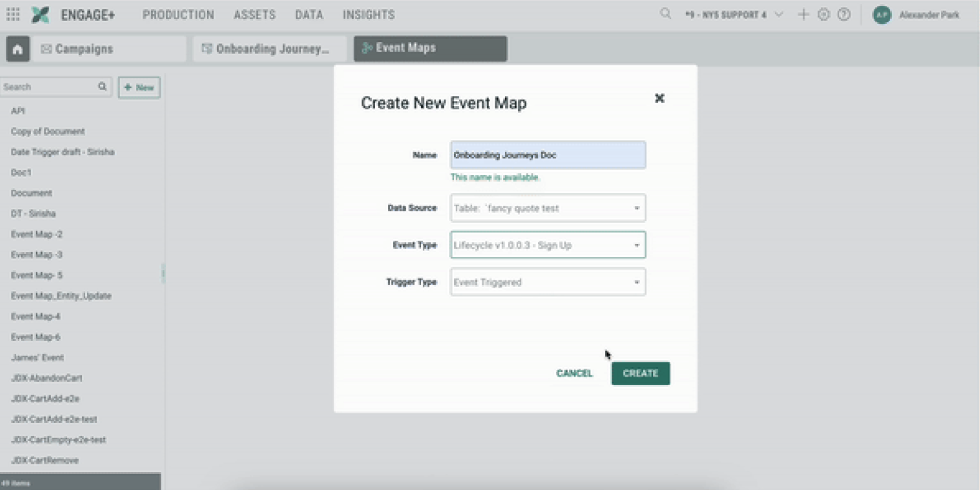Open the settings gear icon
980x490 pixels.
(x=823, y=15)
